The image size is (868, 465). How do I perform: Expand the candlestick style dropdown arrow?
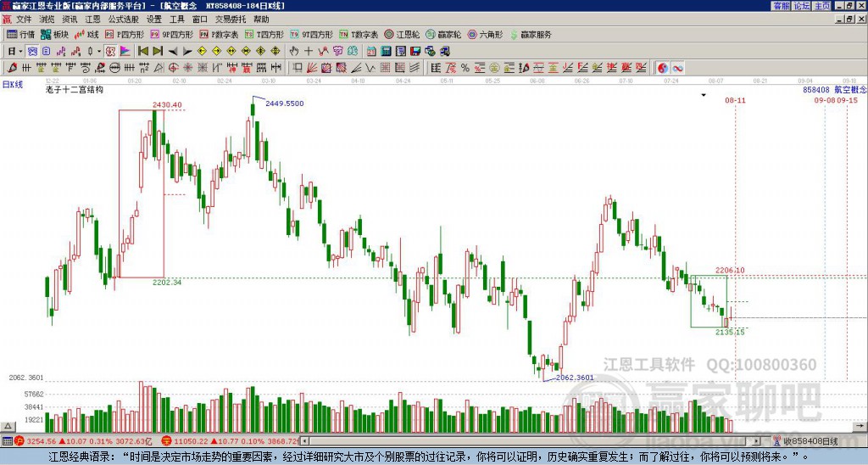point(99,52)
